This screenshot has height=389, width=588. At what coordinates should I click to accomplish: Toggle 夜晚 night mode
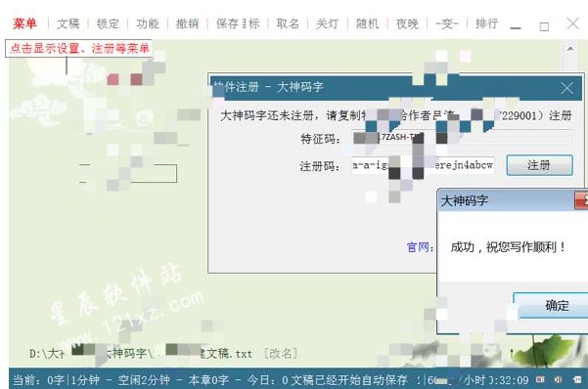pyautogui.click(x=407, y=23)
